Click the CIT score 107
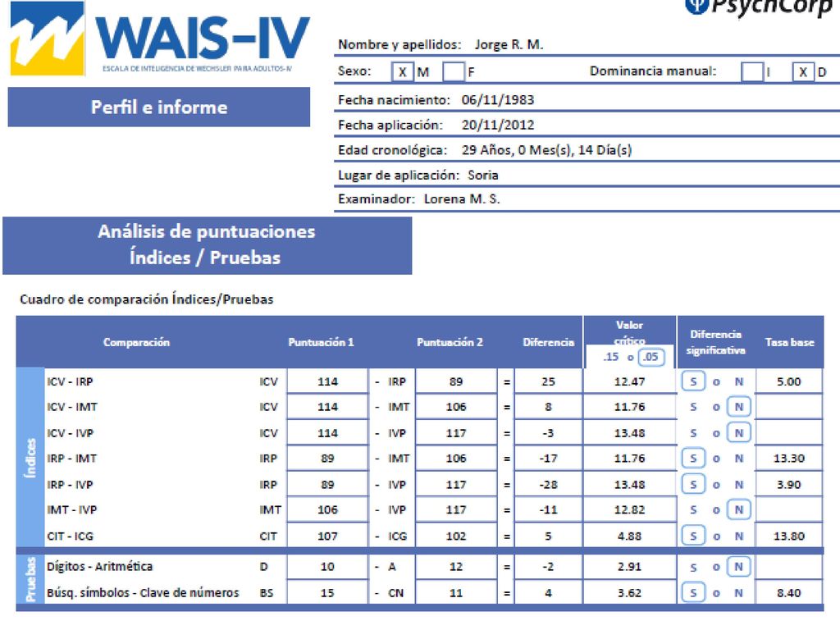The image size is (840, 630). pos(327,536)
